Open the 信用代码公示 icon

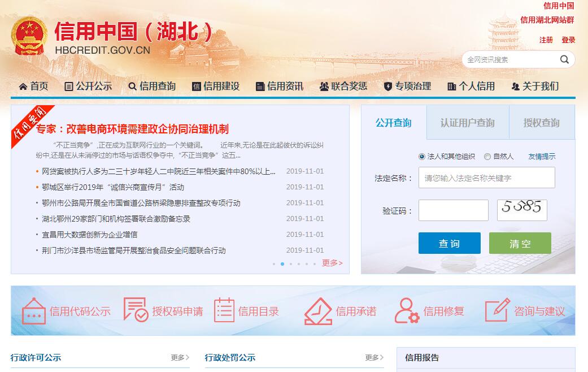point(33,311)
